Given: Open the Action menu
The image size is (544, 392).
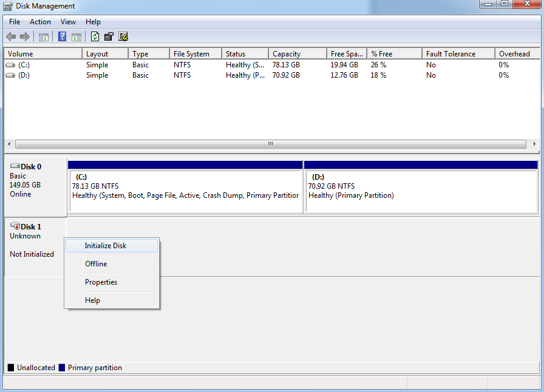Looking at the screenshot, I should [40, 22].
